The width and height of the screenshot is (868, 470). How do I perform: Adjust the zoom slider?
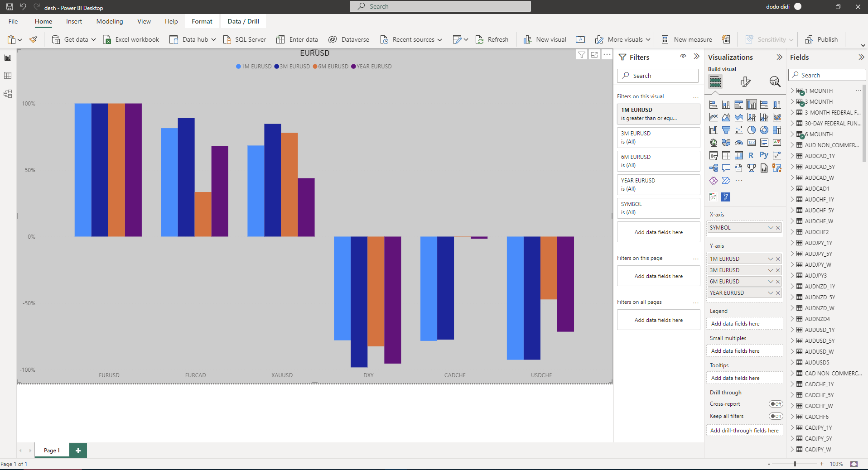tap(795, 464)
